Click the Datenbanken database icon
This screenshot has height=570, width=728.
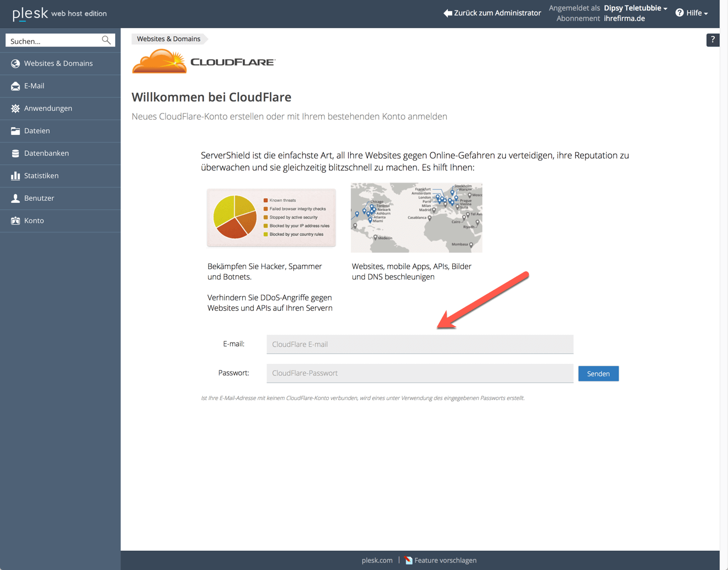(x=15, y=153)
